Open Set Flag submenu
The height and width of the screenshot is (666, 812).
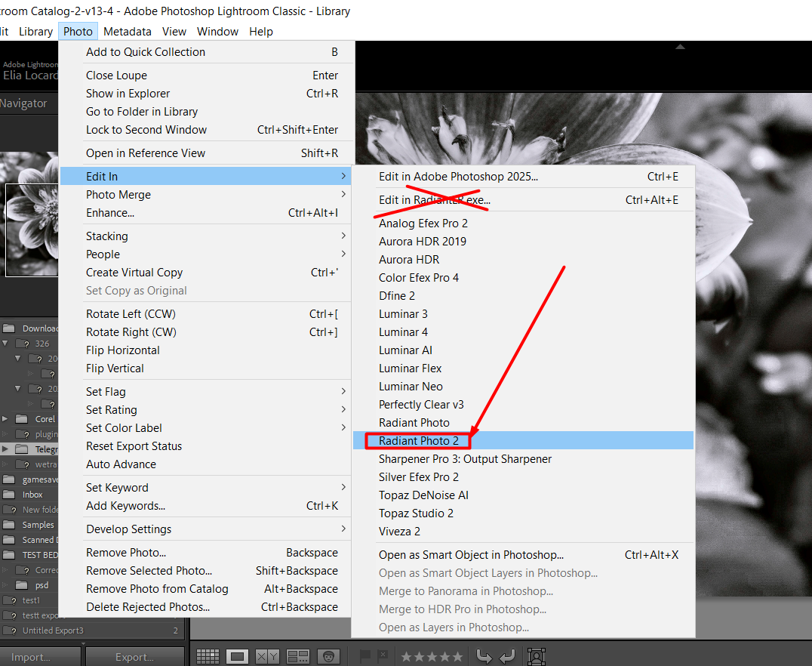(205, 391)
